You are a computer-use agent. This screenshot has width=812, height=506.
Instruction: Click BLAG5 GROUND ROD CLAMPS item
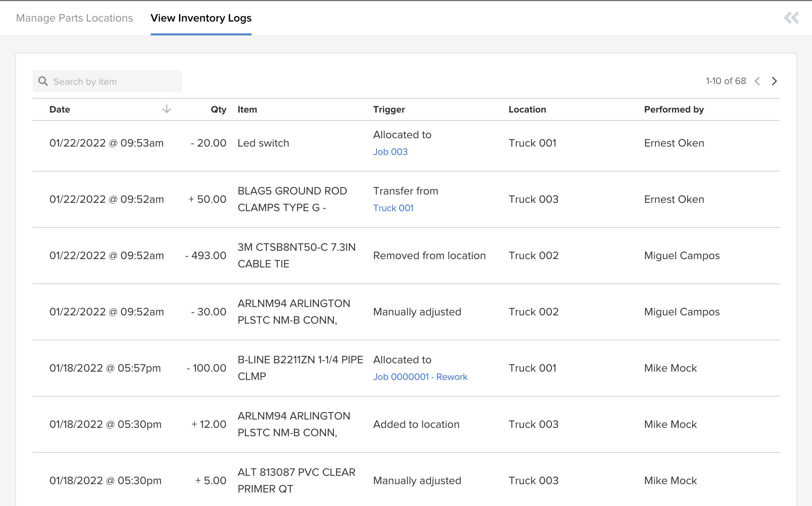coord(292,199)
